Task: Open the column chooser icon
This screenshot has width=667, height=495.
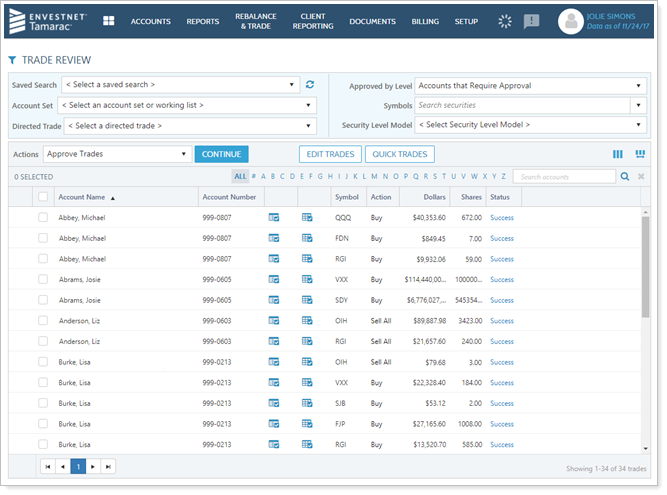Action: pos(617,154)
